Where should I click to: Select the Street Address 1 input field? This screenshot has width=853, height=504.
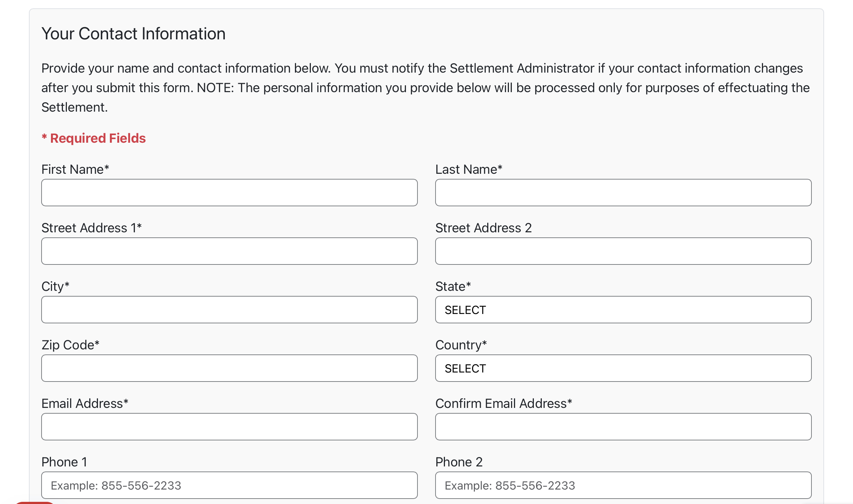pyautogui.click(x=230, y=251)
